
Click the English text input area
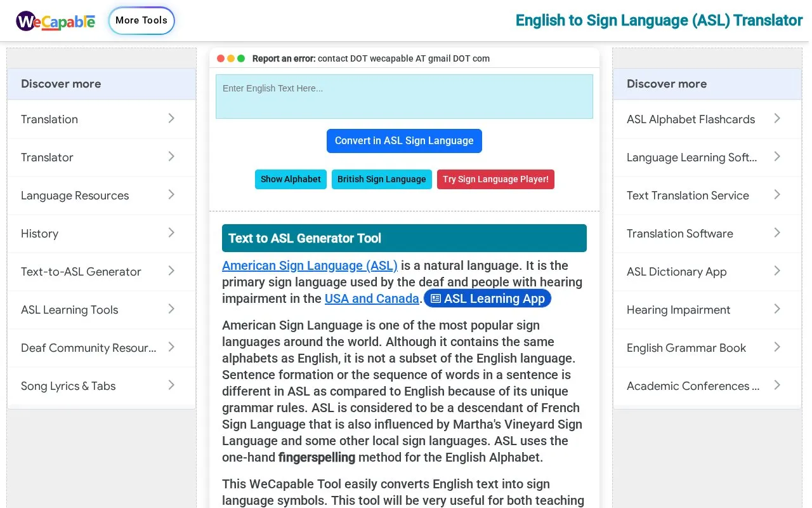click(404, 97)
